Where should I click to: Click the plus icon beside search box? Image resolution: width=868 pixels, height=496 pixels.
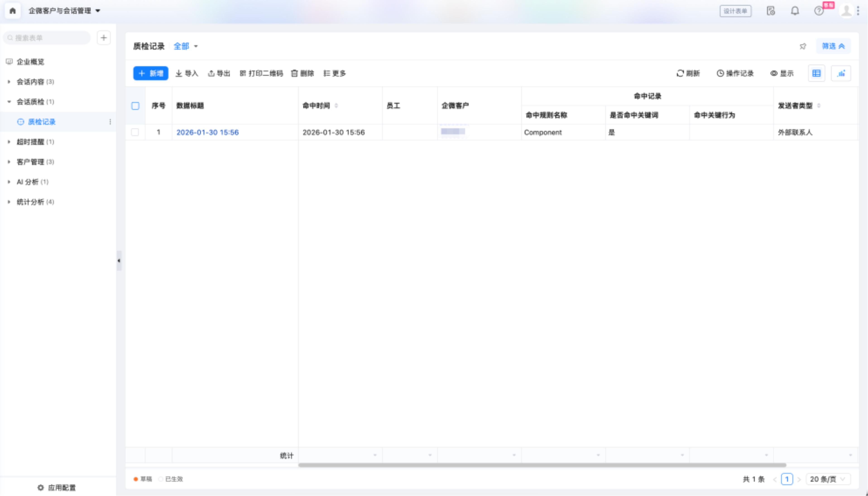pos(103,38)
